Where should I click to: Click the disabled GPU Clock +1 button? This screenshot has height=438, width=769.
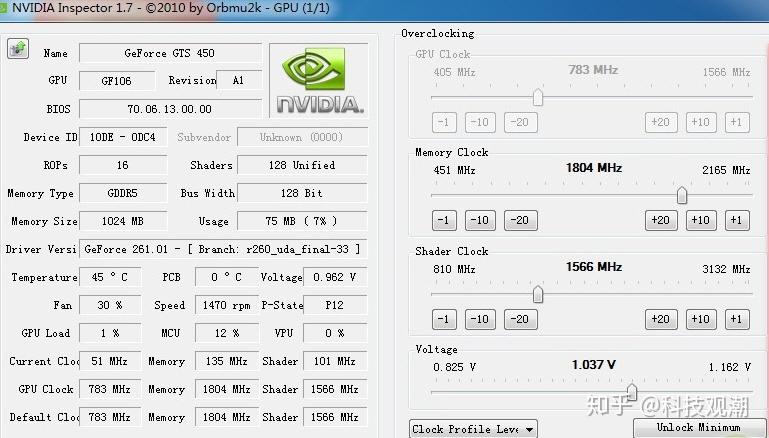[x=737, y=122]
